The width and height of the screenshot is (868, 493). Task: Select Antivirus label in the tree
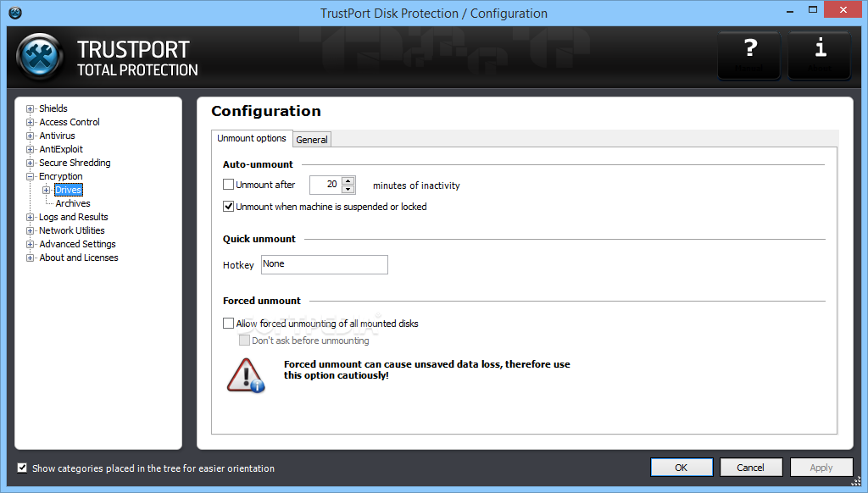57,136
